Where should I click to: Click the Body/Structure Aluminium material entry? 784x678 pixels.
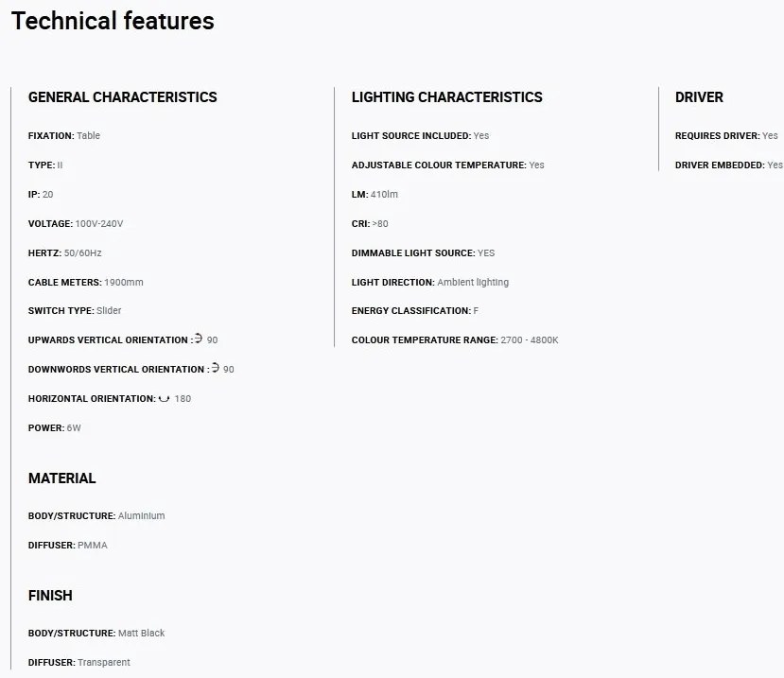(96, 515)
